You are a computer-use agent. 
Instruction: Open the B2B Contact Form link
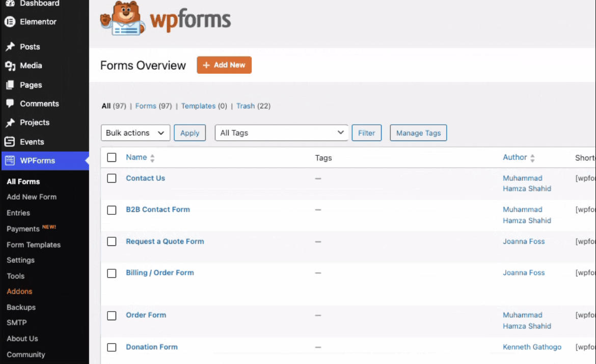tap(158, 209)
